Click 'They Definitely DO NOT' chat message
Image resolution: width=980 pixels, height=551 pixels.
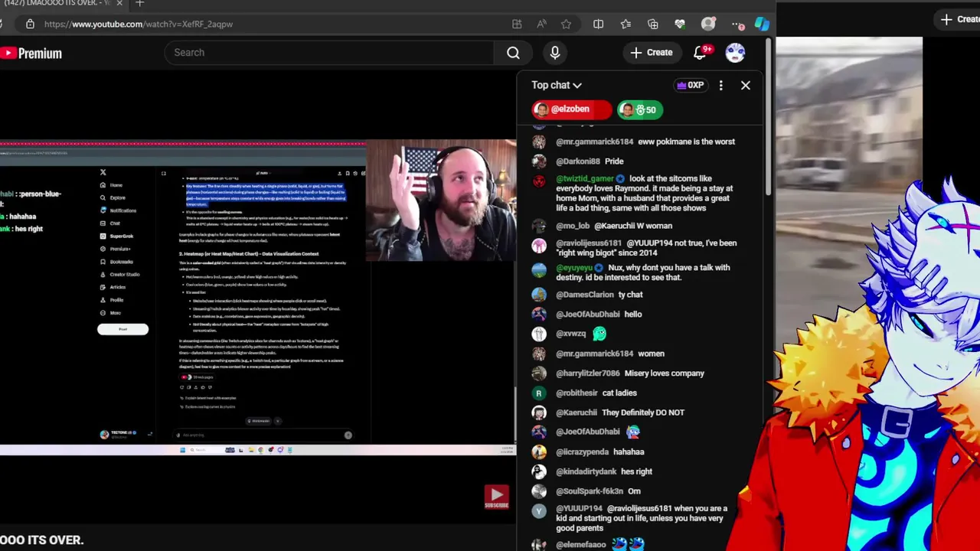click(643, 412)
